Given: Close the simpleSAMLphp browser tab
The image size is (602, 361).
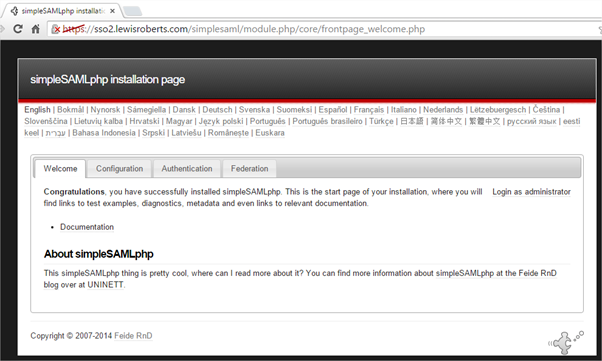Looking at the screenshot, I should 112,11.
